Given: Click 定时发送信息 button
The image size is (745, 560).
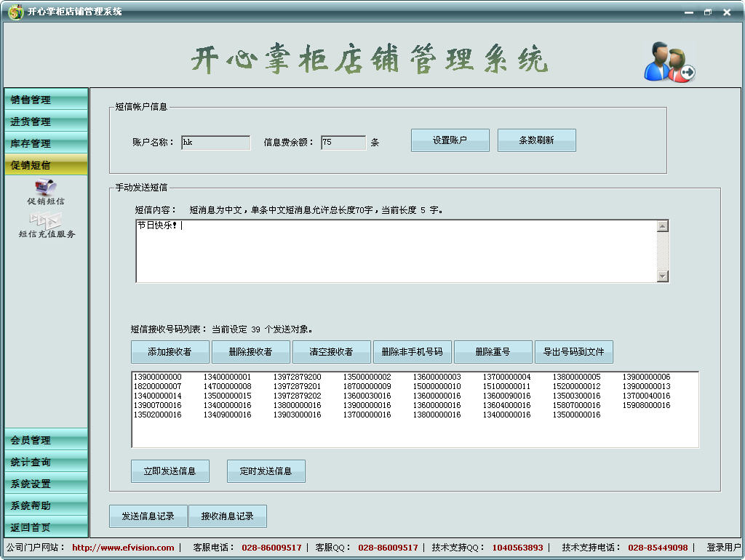Looking at the screenshot, I should [266, 471].
